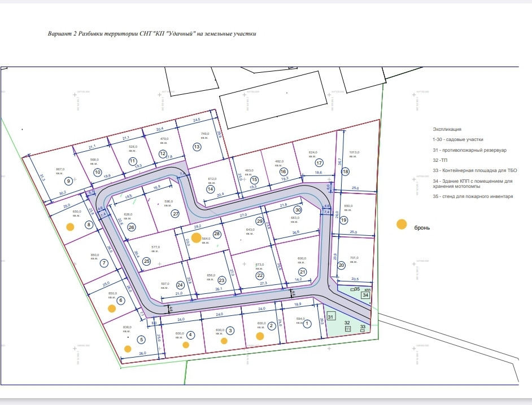
Task: Click circled plot number 24
Action: [180, 285]
